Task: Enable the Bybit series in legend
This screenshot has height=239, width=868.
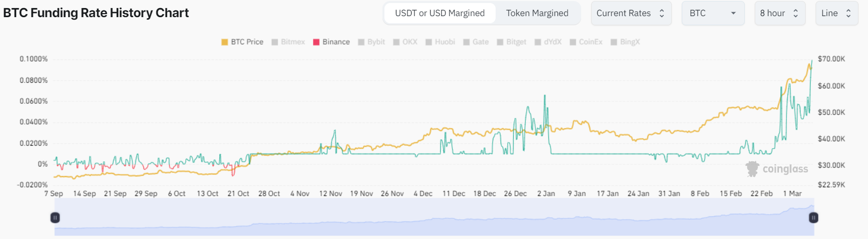Action: 371,42
